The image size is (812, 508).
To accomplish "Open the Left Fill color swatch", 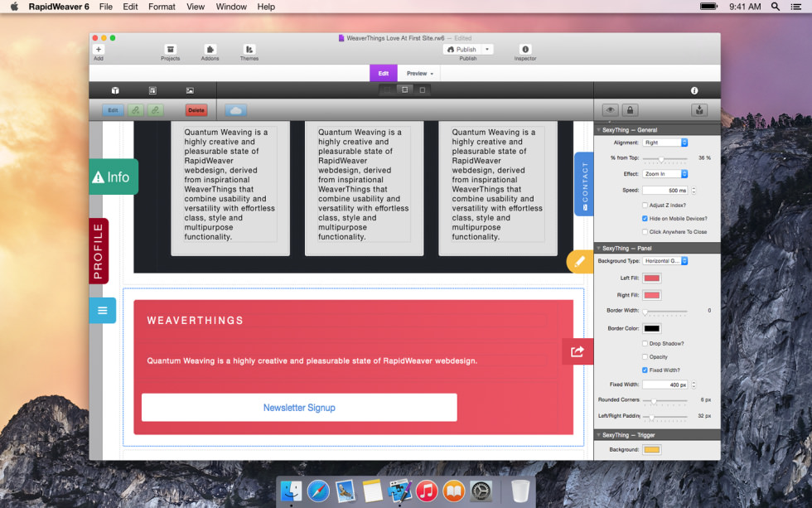I will click(651, 278).
